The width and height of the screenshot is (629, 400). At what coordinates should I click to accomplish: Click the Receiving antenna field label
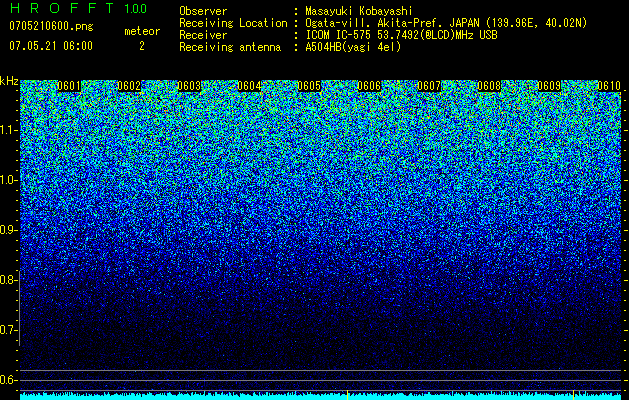(230, 47)
